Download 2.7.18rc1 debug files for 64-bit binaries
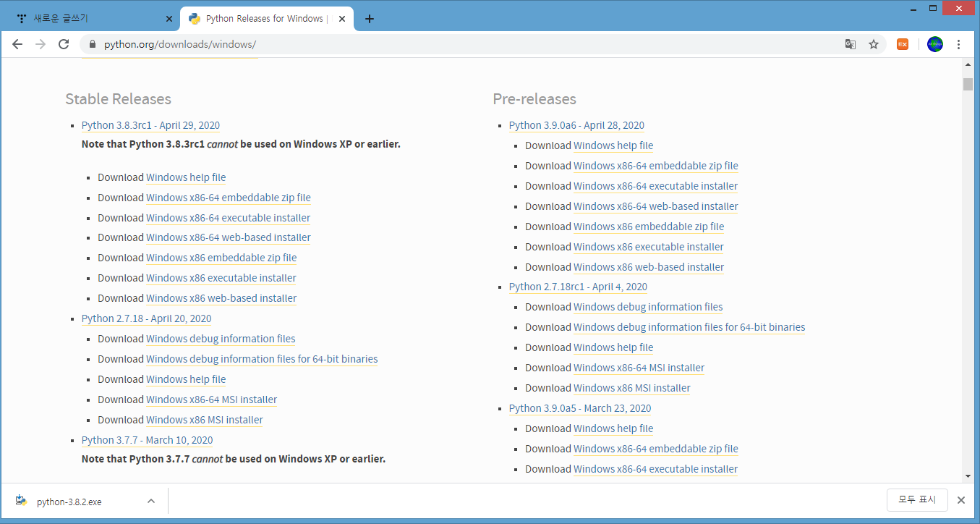Viewport: 980px width, 524px height. tap(689, 327)
